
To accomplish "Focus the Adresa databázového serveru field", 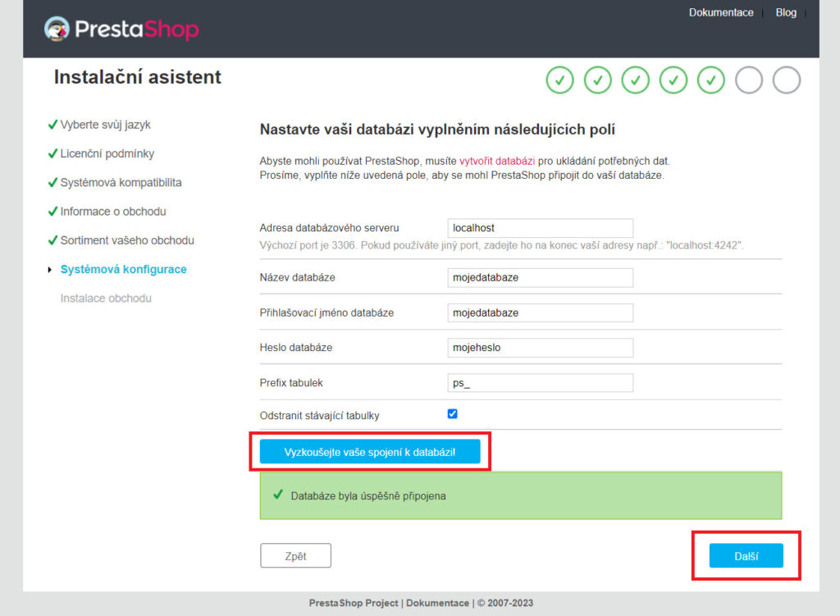I will (540, 228).
